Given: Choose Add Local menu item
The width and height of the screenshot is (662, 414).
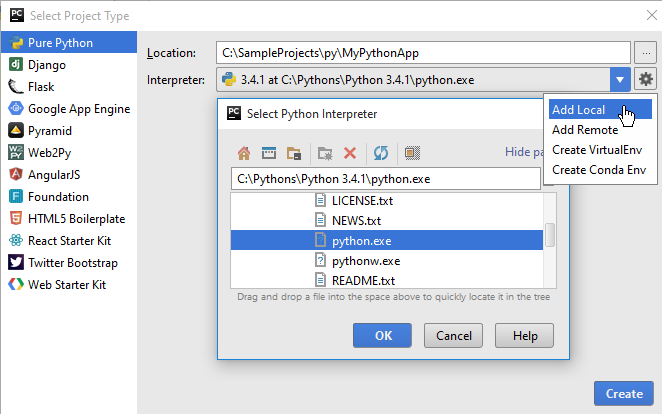Looking at the screenshot, I should 600,109.
